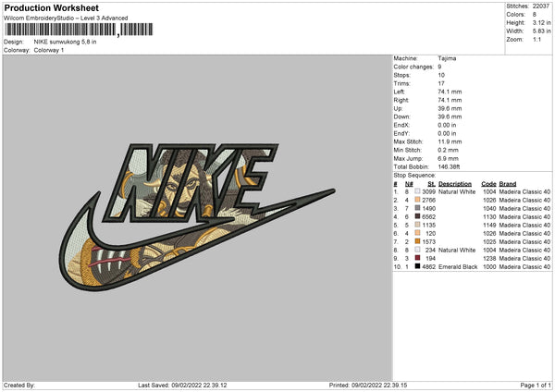This screenshot has width=555, height=392.
Task: Select the 'Created By:' label
Action: pyautogui.click(x=19, y=385)
